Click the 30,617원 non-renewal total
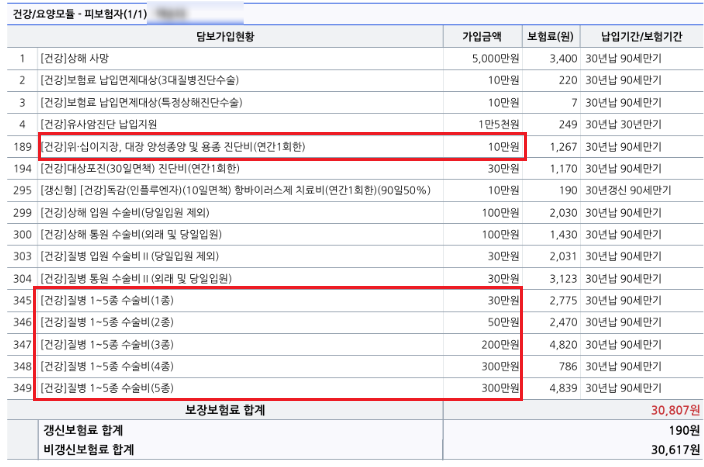704x467 pixels. pyautogui.click(x=675, y=449)
